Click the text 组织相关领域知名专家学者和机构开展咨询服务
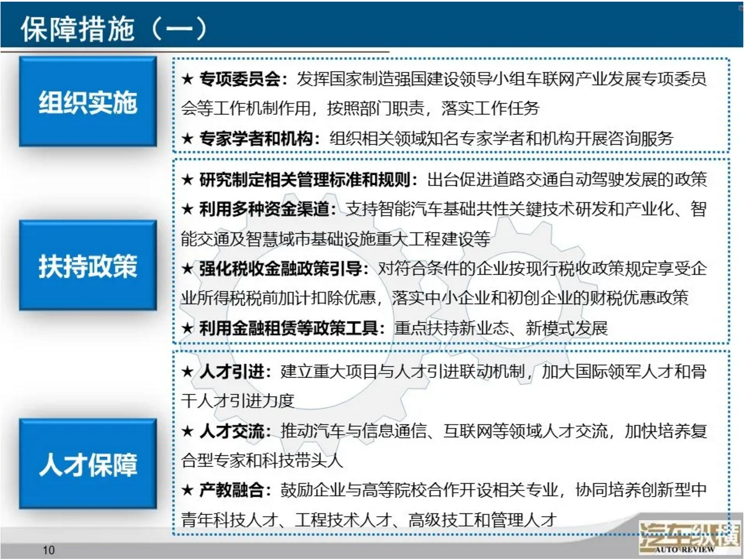Screen dimensions: 745x560 (501, 138)
